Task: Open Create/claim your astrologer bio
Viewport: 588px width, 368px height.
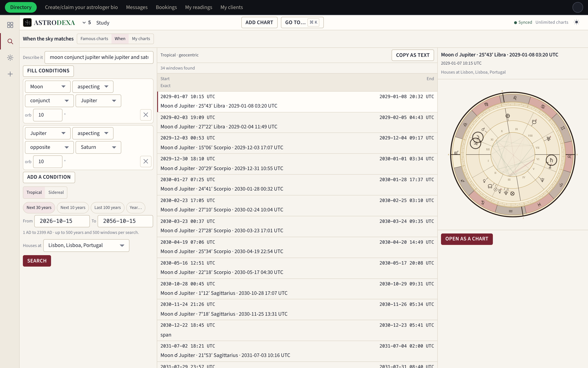Action: [x=81, y=7]
